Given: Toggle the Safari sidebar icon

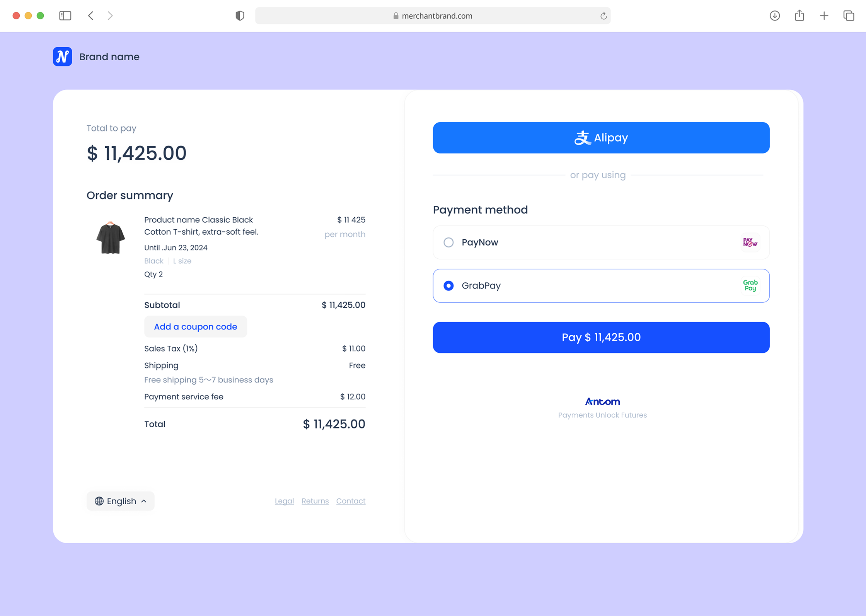Looking at the screenshot, I should pyautogui.click(x=65, y=15).
